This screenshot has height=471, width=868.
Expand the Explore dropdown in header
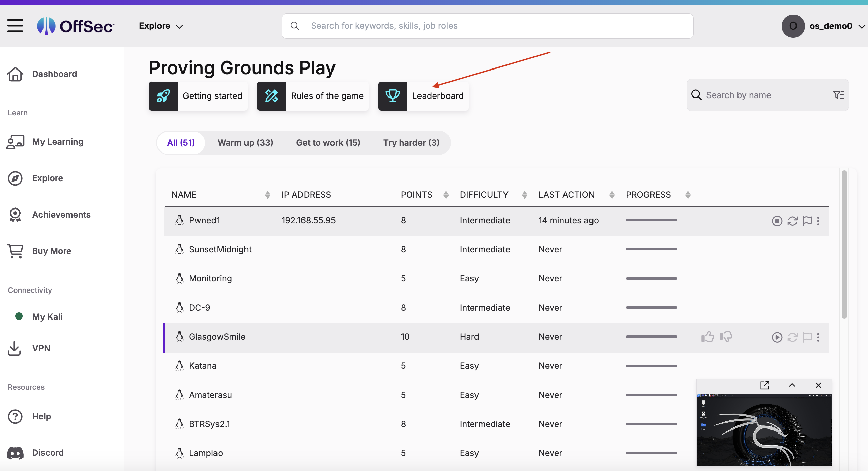click(x=161, y=26)
